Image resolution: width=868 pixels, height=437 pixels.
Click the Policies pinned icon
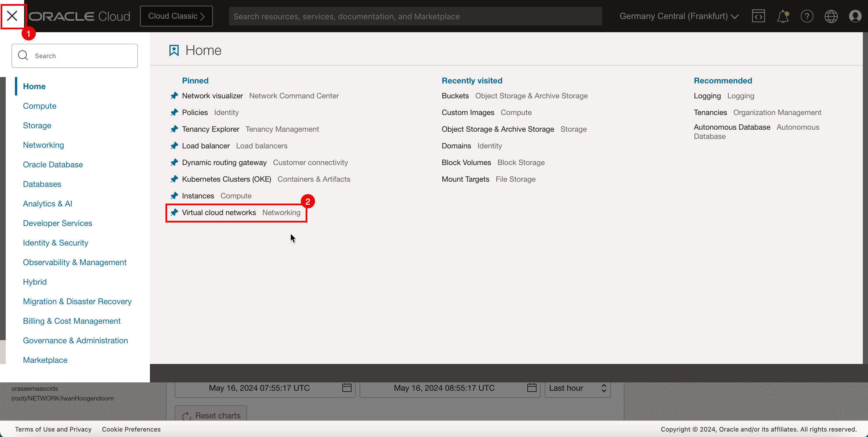pos(174,113)
